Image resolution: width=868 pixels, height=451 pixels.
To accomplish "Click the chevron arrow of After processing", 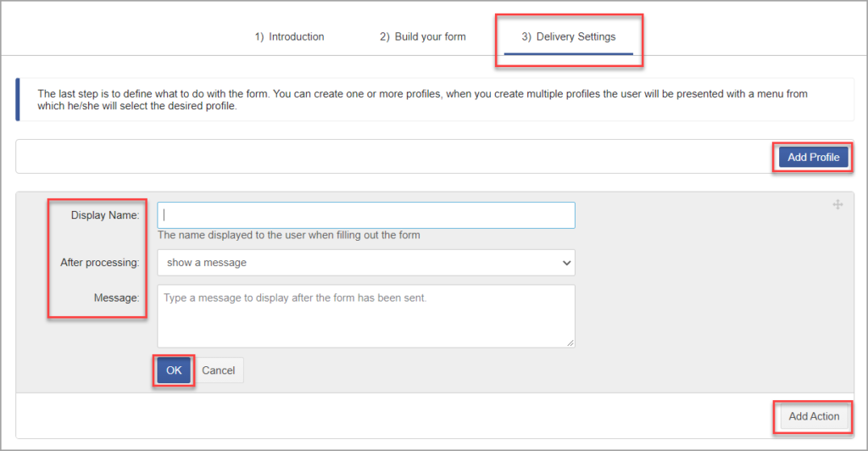I will 566,263.
